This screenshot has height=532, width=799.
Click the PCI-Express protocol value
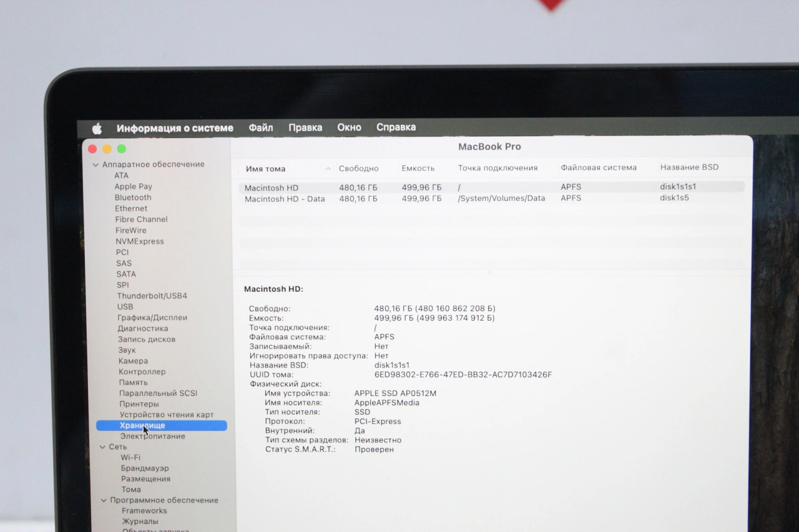tap(378, 422)
